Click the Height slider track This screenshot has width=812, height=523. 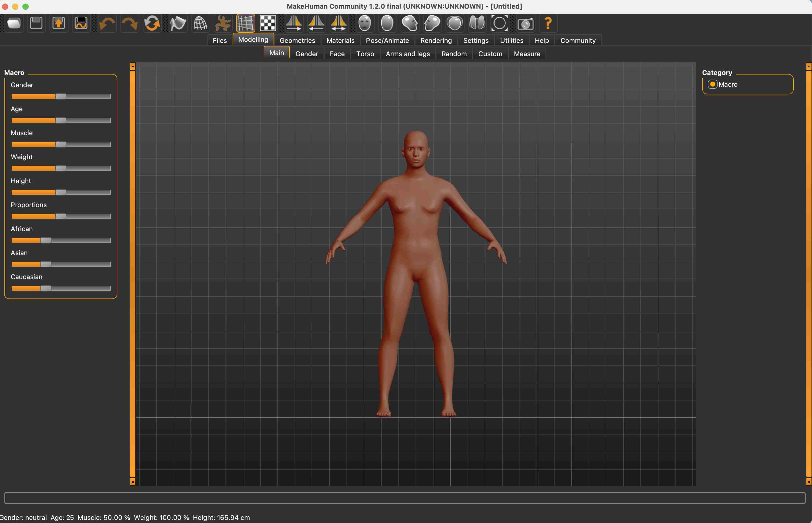61,193
